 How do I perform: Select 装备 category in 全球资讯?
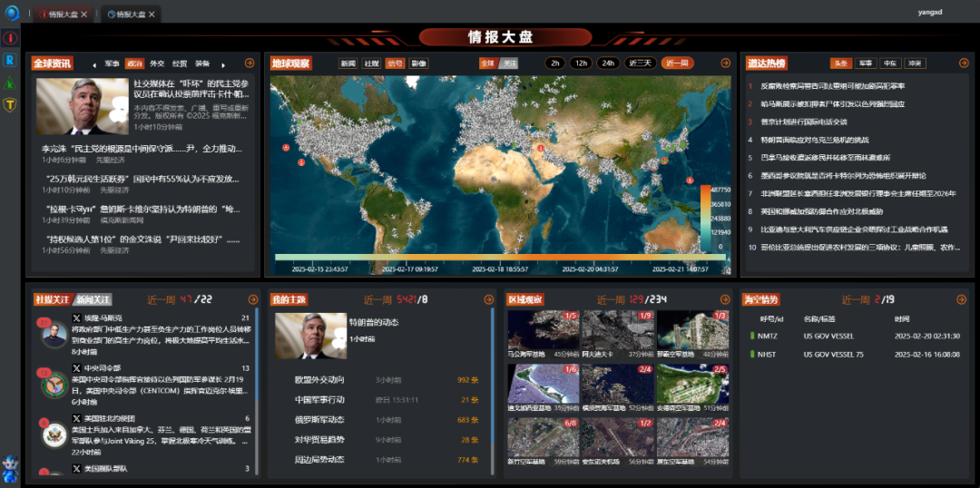pos(202,63)
